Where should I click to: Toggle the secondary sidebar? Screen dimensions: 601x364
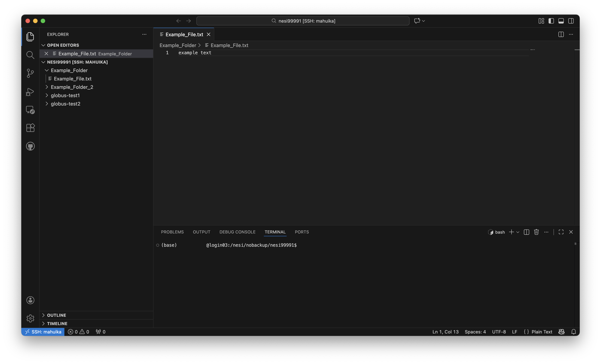coord(571,21)
